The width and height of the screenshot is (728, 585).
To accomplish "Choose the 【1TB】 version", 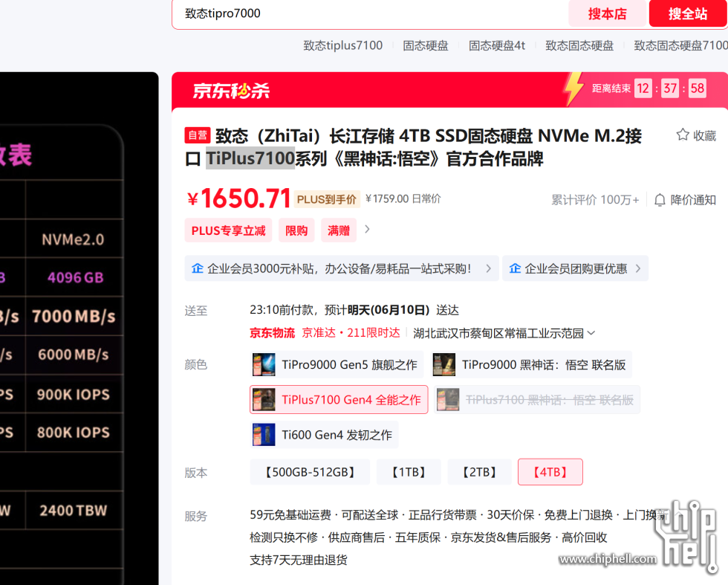I will point(409,472).
